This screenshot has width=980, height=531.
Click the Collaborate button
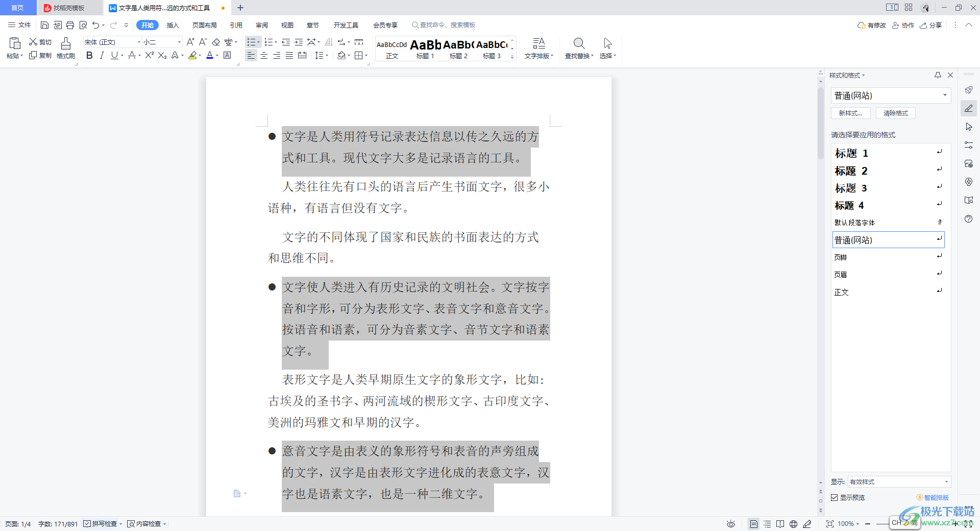click(x=903, y=25)
